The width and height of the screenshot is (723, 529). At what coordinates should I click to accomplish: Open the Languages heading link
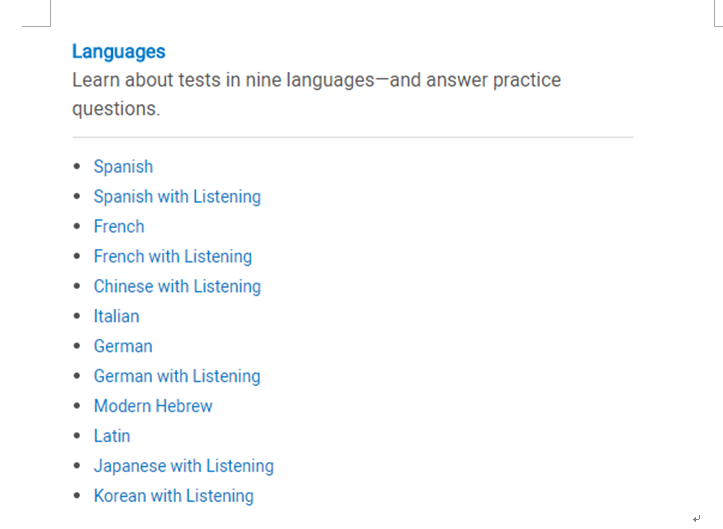click(x=119, y=52)
